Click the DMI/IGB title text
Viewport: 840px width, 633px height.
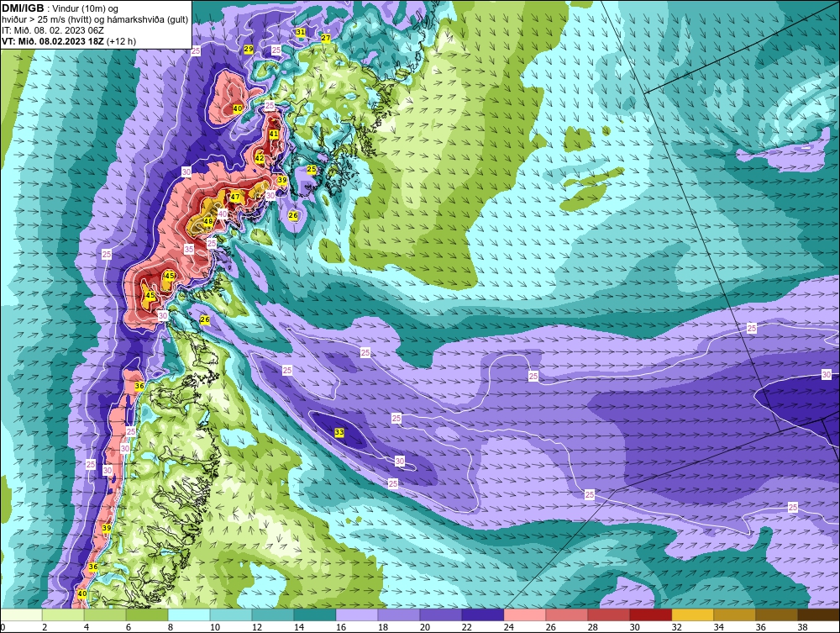coord(23,8)
